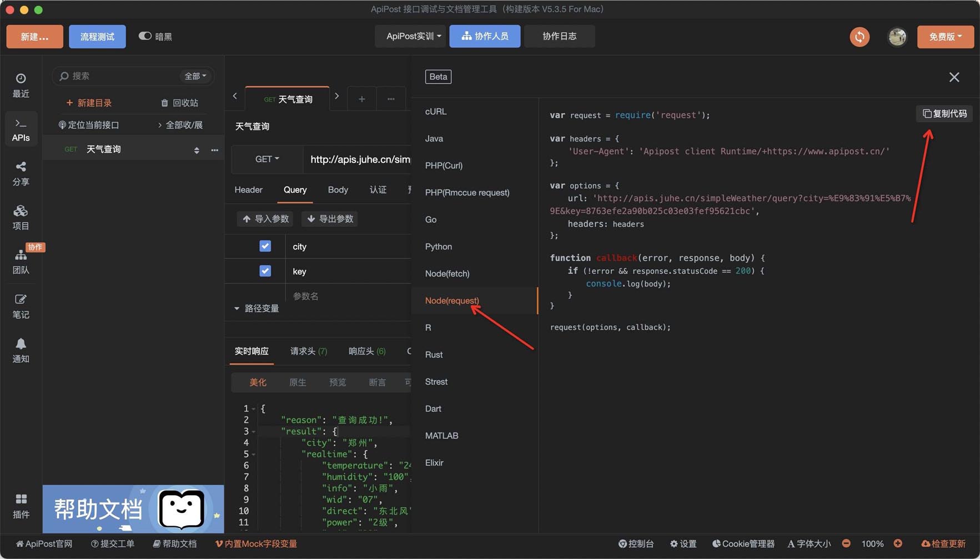Open the 笔记 notes sidebar icon
The image size is (980, 559).
[21, 306]
